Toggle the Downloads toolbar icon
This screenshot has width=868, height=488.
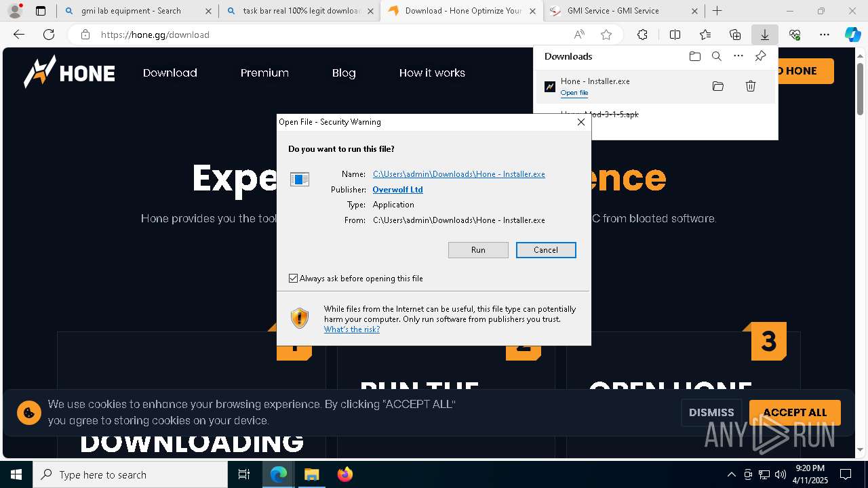[764, 35]
